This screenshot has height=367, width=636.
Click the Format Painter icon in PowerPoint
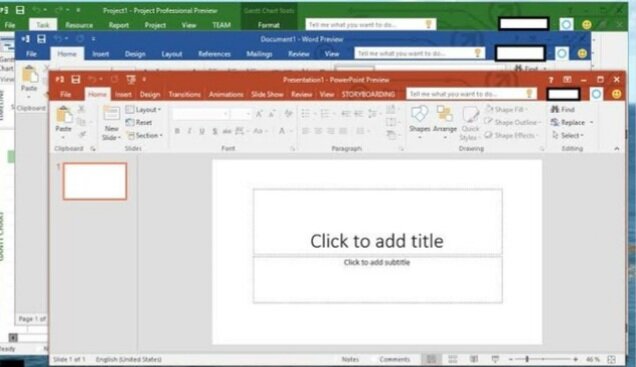[82, 134]
